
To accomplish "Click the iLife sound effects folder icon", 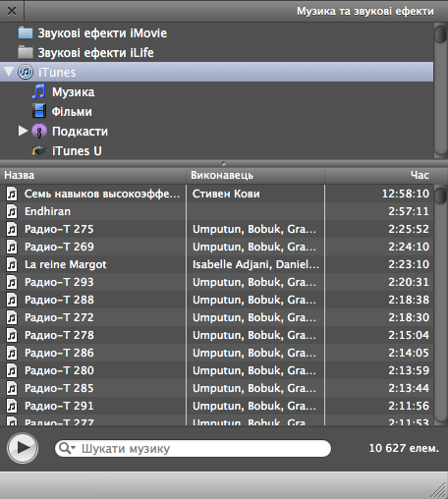I will point(26,52).
